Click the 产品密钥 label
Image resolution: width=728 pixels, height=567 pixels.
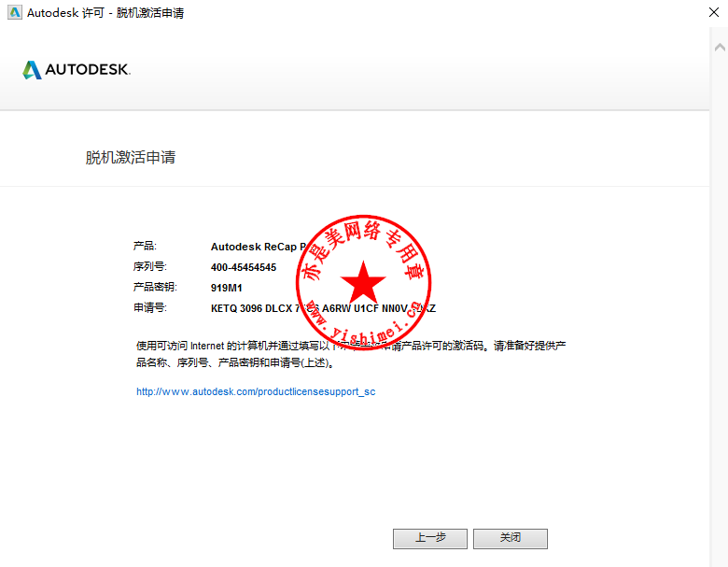coord(155,287)
